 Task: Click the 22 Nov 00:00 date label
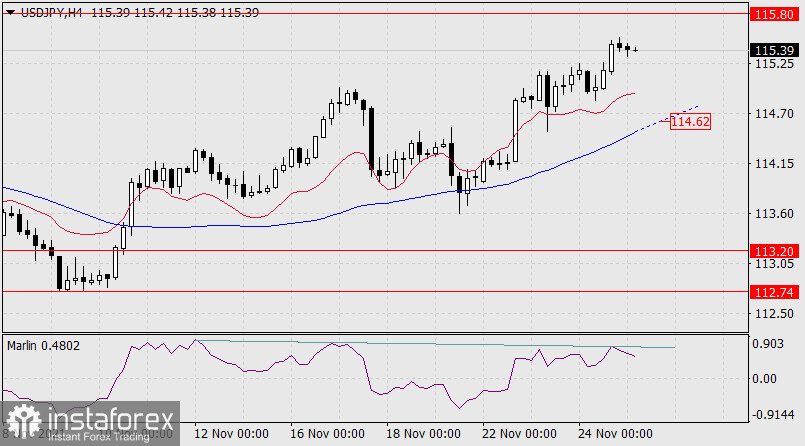coord(519,433)
